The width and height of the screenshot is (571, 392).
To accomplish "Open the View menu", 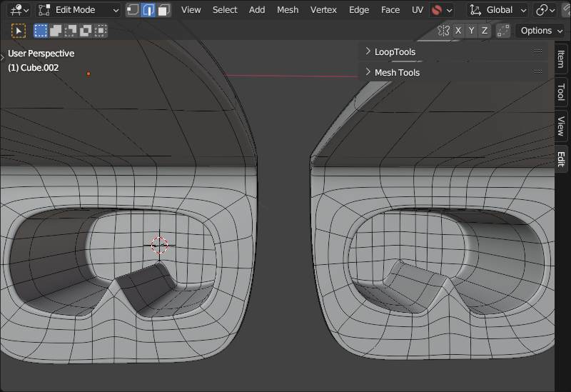I will (191, 10).
